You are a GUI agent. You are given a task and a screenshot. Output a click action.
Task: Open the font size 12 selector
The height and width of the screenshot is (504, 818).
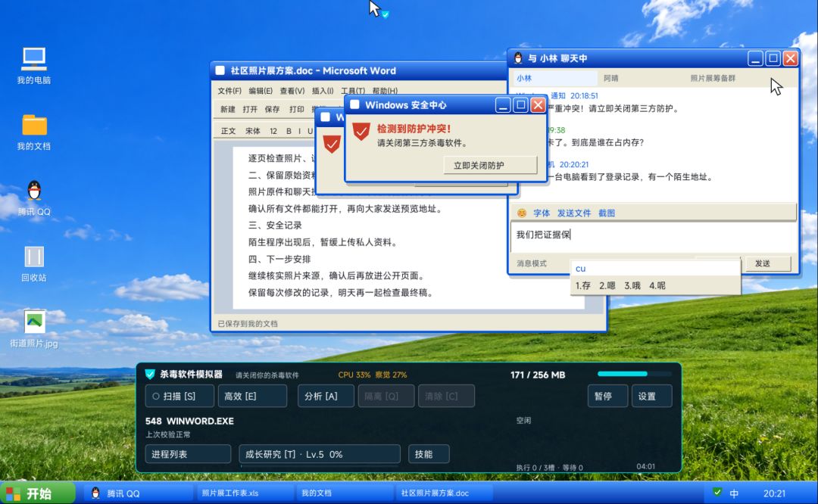point(273,131)
